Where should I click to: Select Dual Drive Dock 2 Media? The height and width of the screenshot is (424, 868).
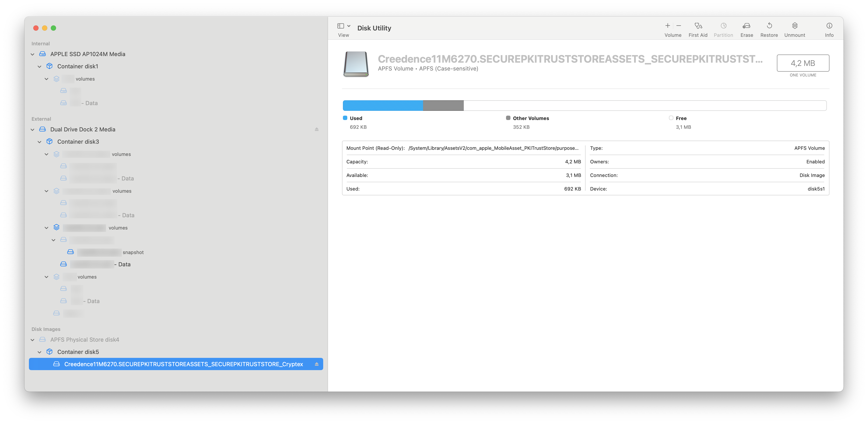[x=83, y=129]
